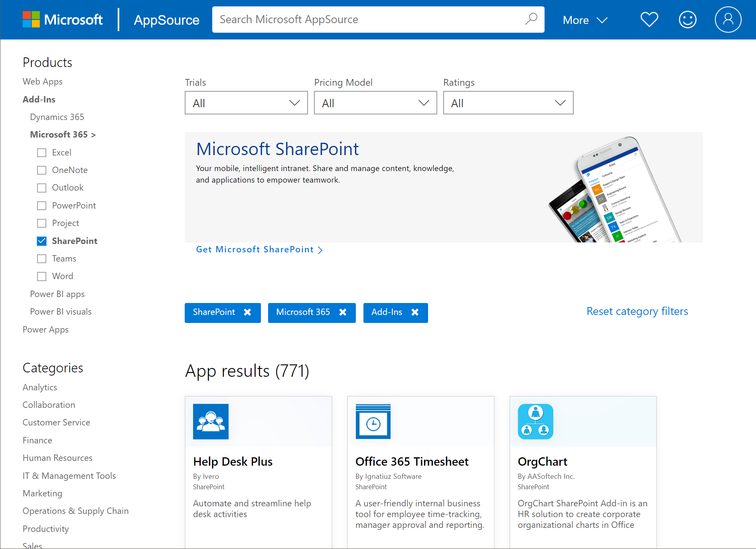The height and width of the screenshot is (549, 756).
Task: Open the favorites heart icon
Action: pos(649,20)
